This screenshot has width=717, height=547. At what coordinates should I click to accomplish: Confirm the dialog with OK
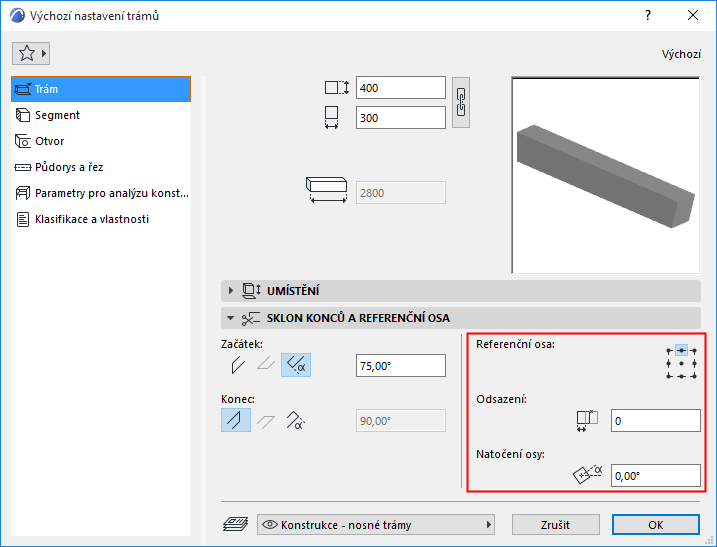point(656,525)
